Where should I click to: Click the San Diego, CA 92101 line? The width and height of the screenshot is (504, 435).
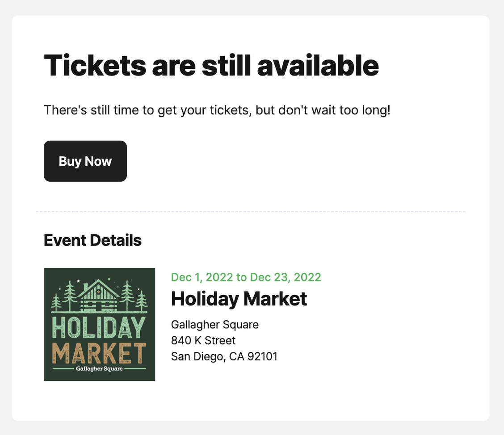coord(224,357)
